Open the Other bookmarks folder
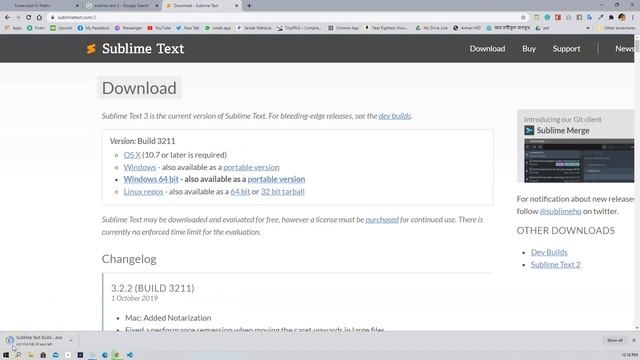The width and height of the screenshot is (640, 360). pyautogui.click(x=616, y=28)
